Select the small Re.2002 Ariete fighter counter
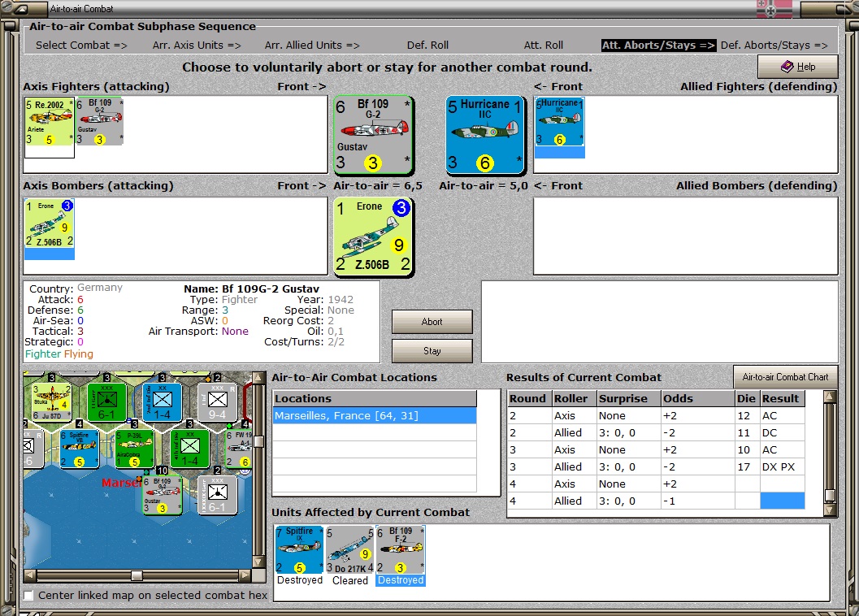The image size is (859, 616). point(50,122)
